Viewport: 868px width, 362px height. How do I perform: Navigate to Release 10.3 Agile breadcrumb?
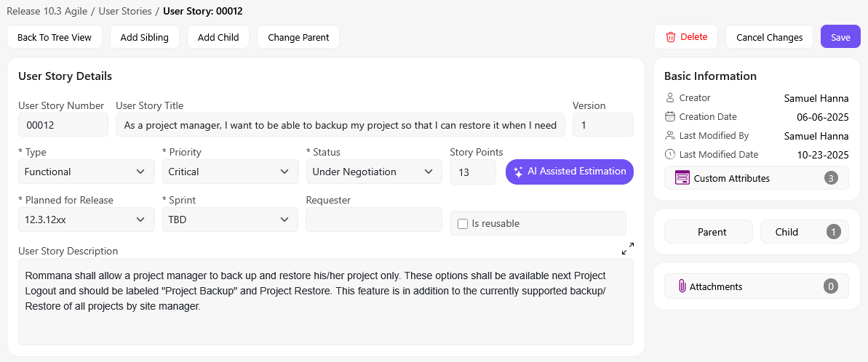[47, 12]
